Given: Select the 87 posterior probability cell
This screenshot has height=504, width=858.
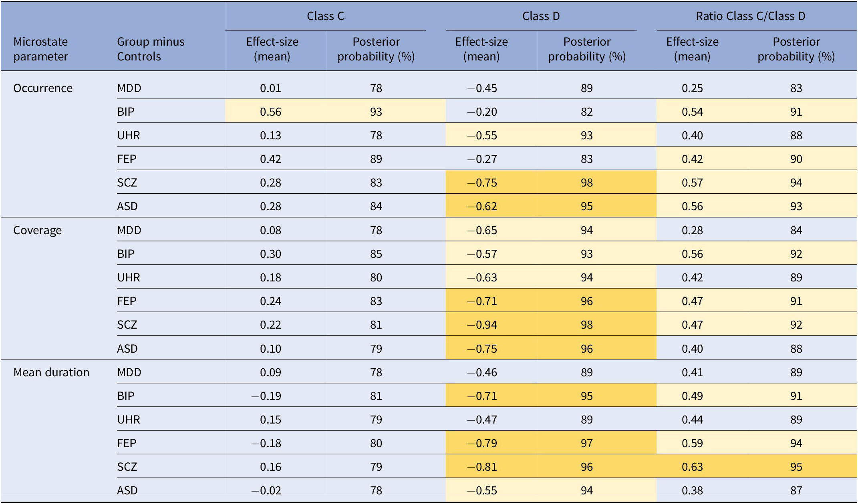Looking at the screenshot, I should (x=796, y=490).
